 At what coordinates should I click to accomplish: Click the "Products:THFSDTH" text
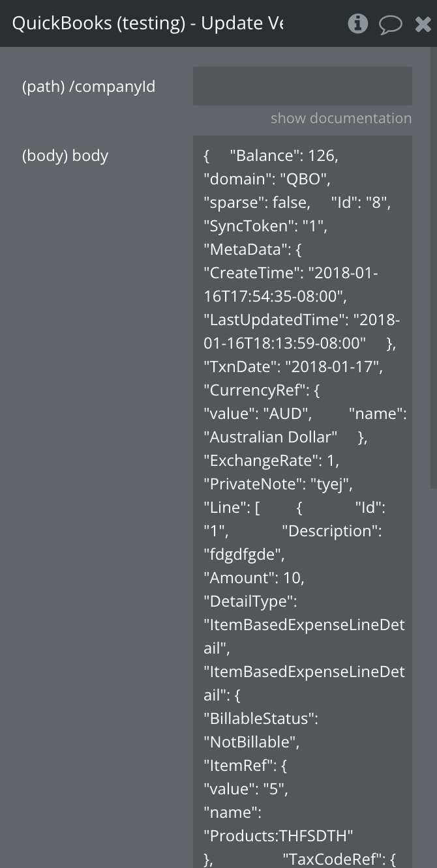[279, 836]
